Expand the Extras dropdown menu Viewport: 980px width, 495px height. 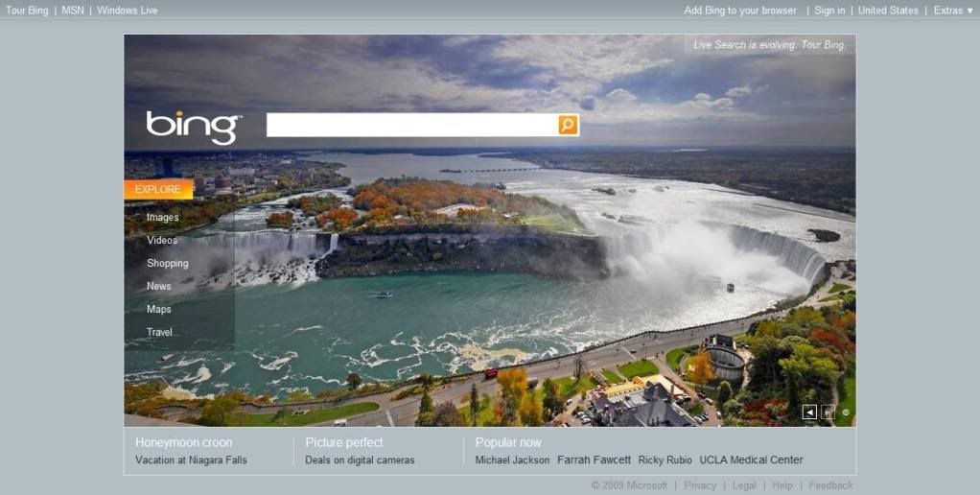[954, 11]
